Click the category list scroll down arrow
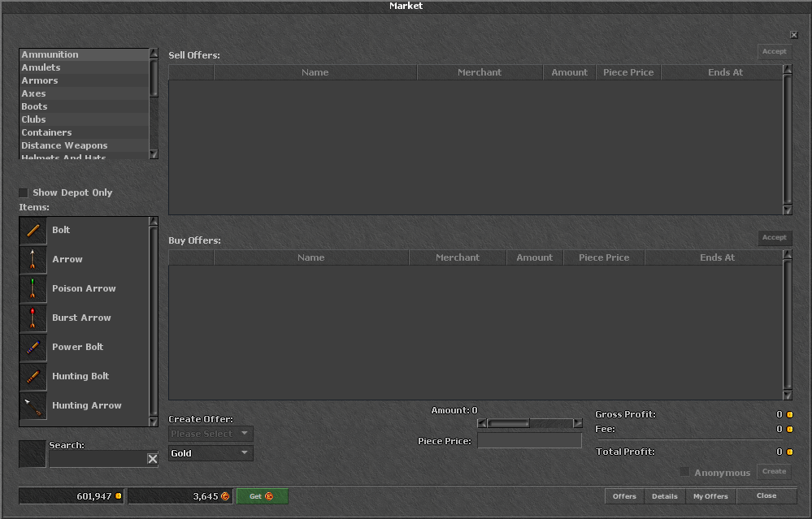The height and width of the screenshot is (519, 812). click(x=154, y=154)
